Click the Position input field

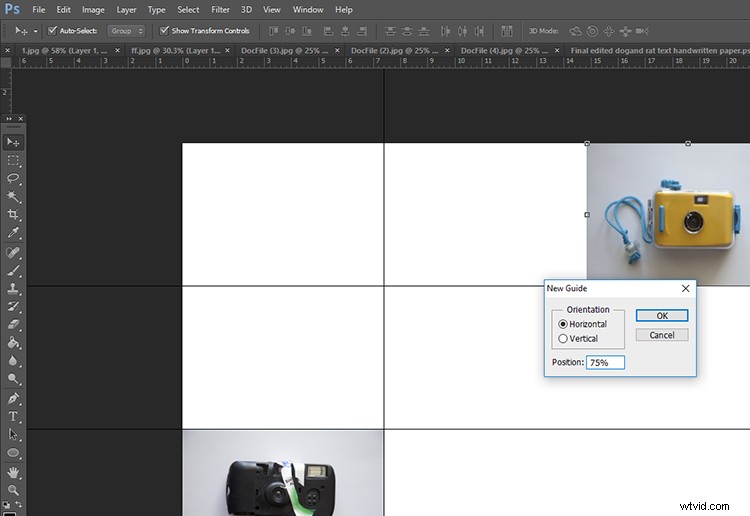click(605, 362)
